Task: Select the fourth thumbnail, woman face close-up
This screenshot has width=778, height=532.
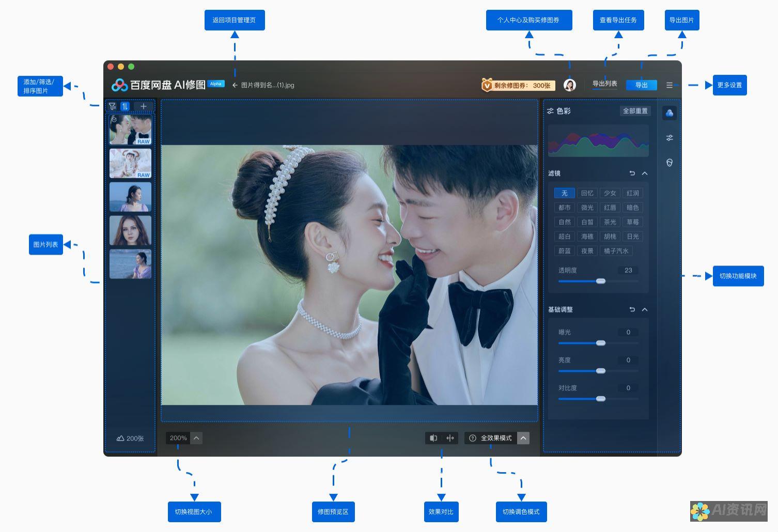Action: [131, 230]
